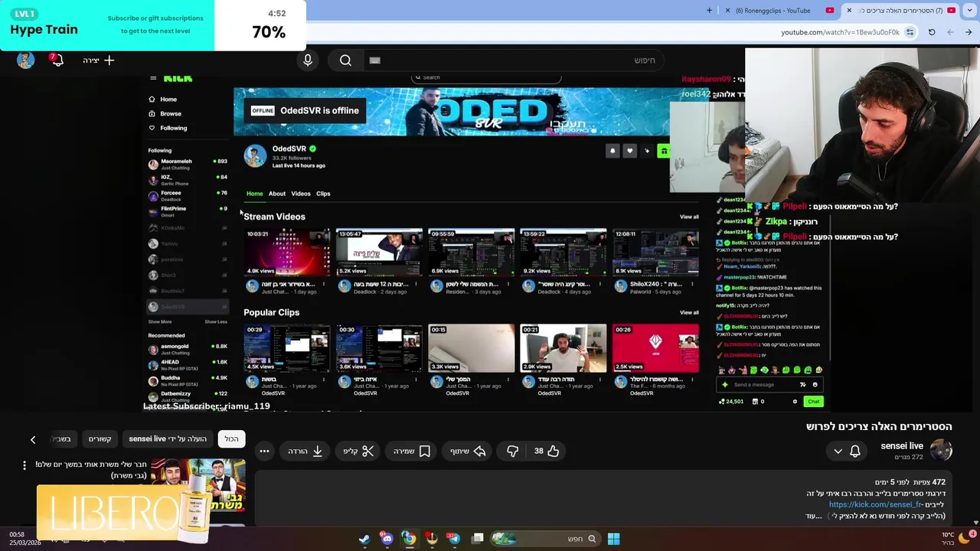Open the Videos tab on OdedSVR channel
The height and width of the screenshot is (551, 980).
(301, 194)
